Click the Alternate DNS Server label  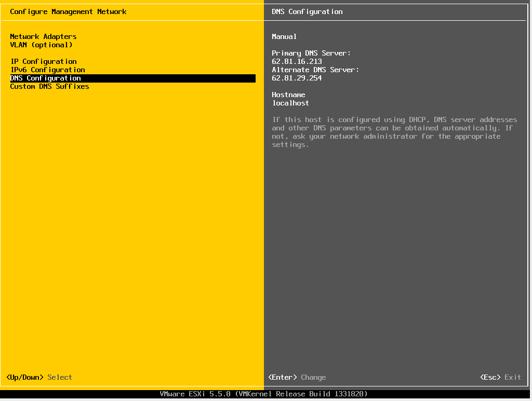(x=315, y=70)
